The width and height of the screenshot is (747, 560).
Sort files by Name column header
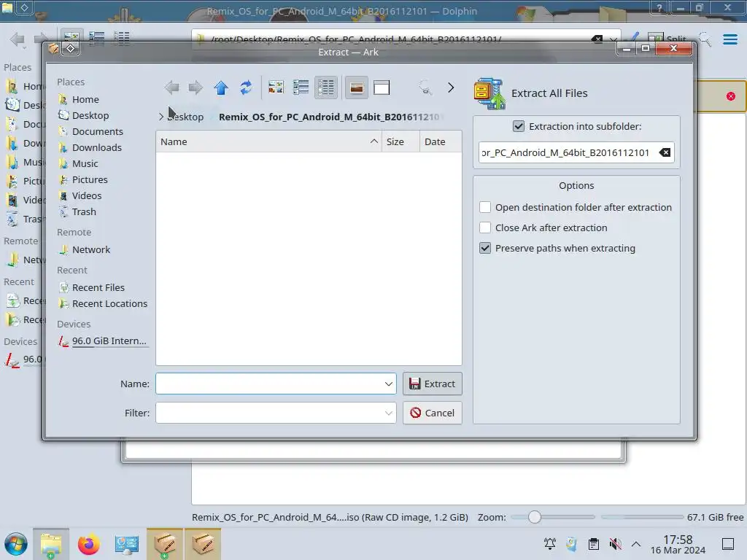(268, 142)
